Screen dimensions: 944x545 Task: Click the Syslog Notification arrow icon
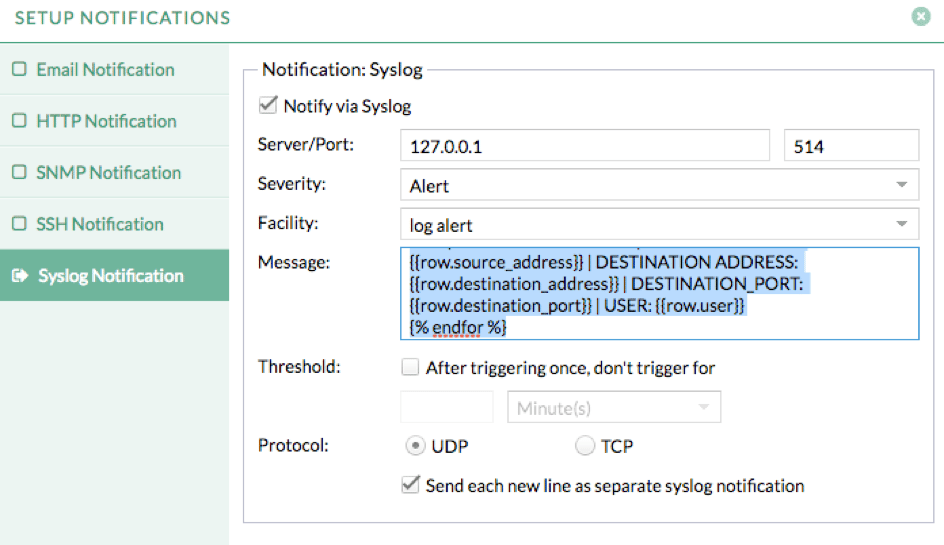(19, 276)
